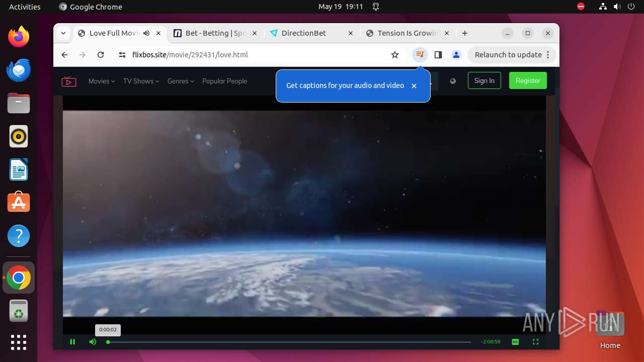Screen dimensions: 644x362
Task: Click the video remaining time -2:08:58
Action: pyautogui.click(x=491, y=342)
